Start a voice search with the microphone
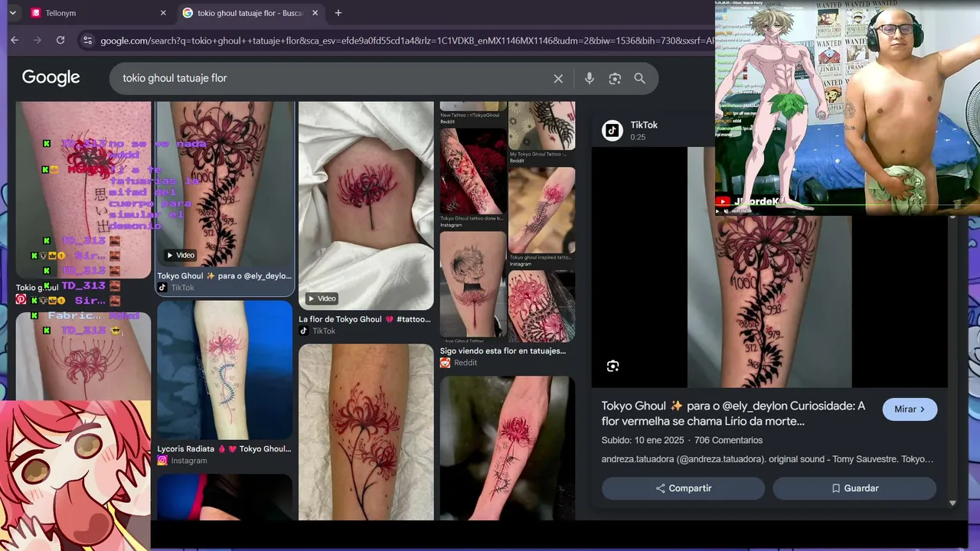This screenshot has height=551, width=980. (x=589, y=78)
